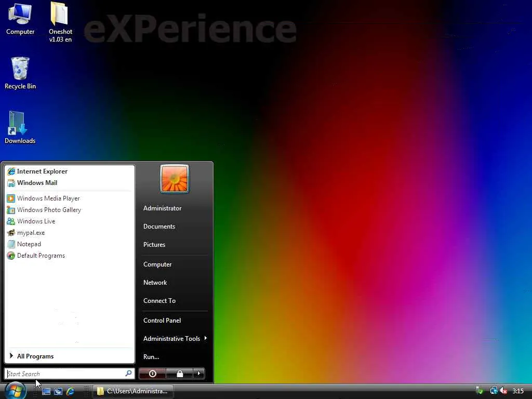
Task: Launch Internet Explorer from quick launch
Action: click(70, 391)
